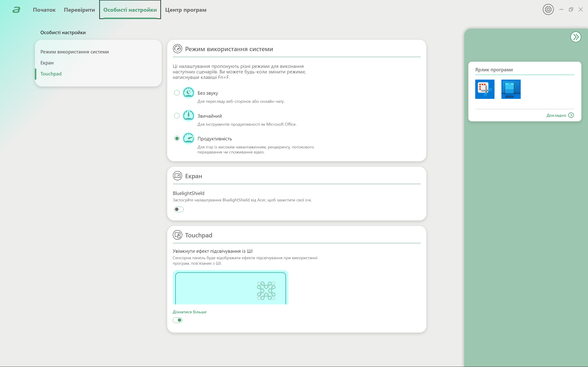Screen dimensions: 588x367
Task: Click the Touchpad section header icon
Action: pos(177,235)
